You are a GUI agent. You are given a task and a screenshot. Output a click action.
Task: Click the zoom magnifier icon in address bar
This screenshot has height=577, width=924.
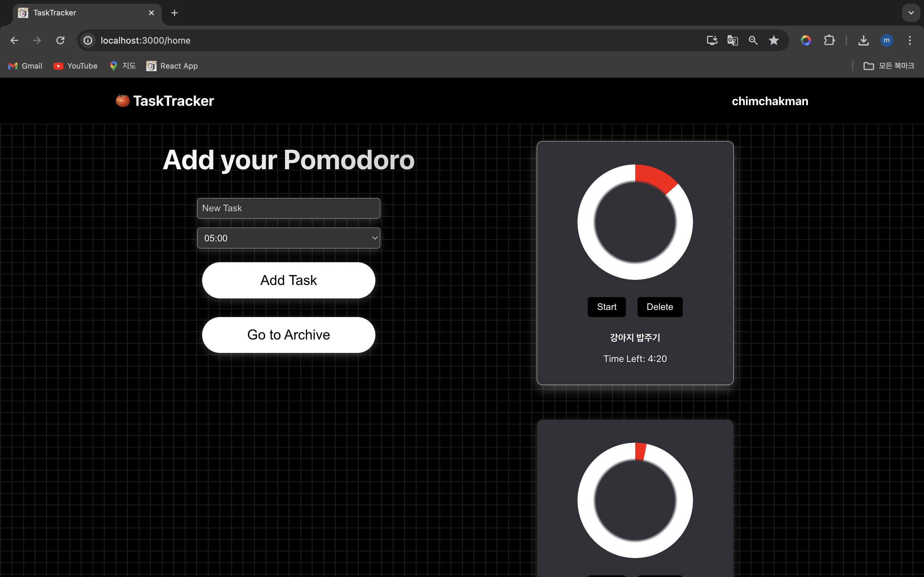coord(753,40)
